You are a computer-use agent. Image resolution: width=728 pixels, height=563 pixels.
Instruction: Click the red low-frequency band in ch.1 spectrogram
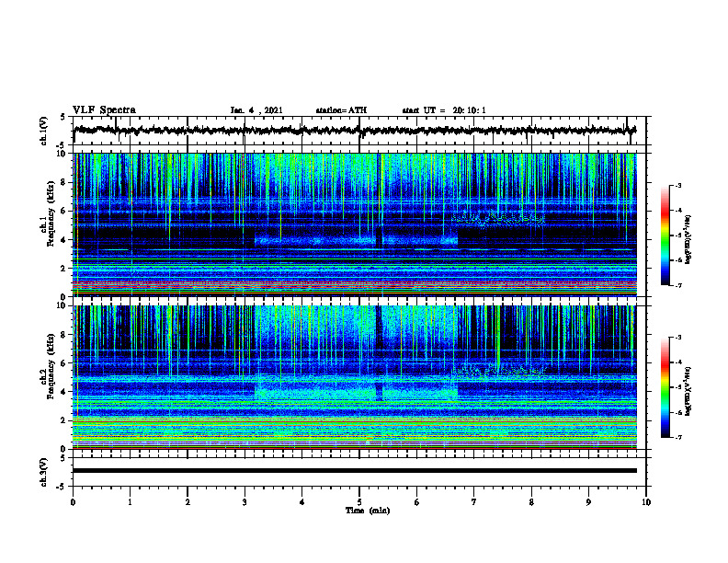(x=355, y=283)
